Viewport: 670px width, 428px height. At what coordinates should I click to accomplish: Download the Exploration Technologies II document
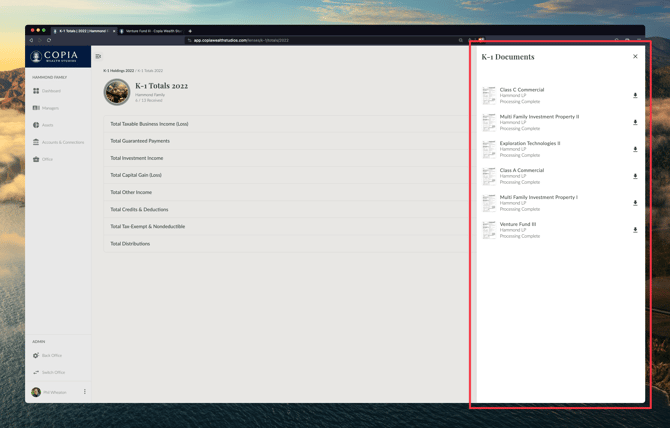coord(635,150)
